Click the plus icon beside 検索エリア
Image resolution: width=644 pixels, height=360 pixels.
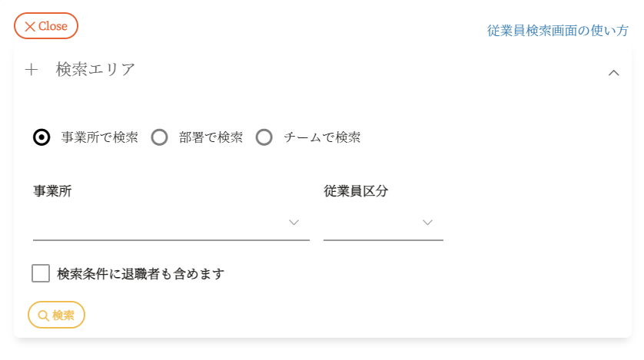32,70
